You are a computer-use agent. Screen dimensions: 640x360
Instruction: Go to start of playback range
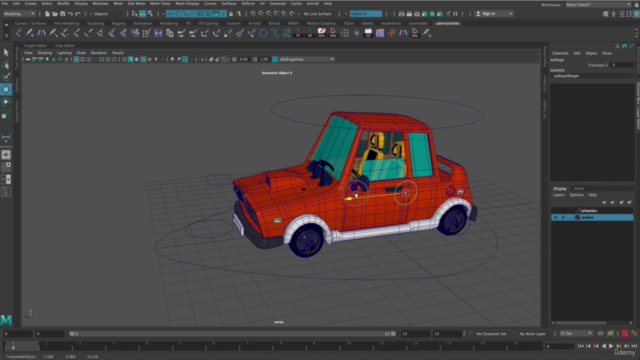580,346
